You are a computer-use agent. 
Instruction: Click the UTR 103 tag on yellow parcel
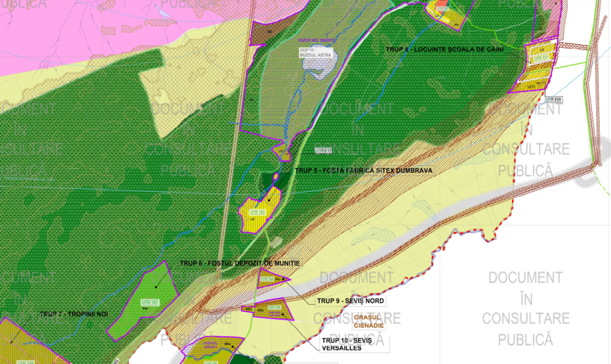(x=257, y=212)
